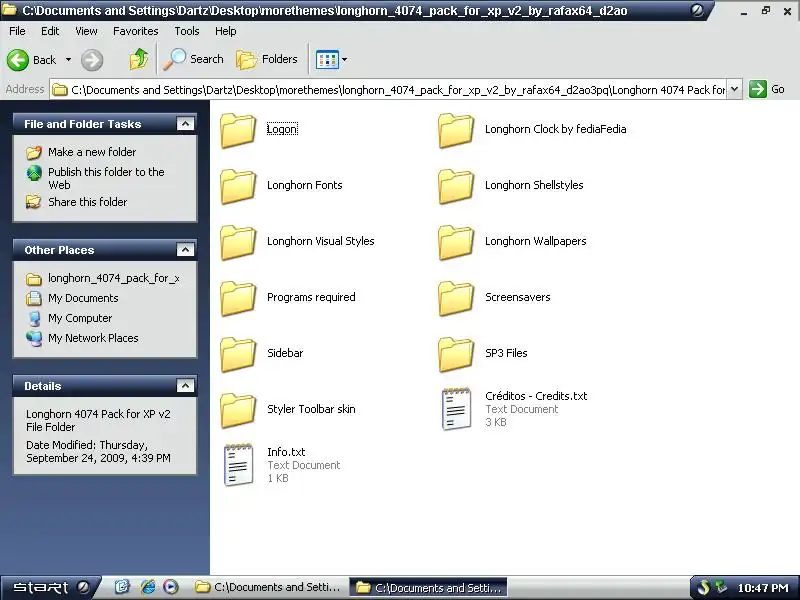The width and height of the screenshot is (800, 600).
Task: Click the Longhorn Wallpapers label
Action: point(535,241)
